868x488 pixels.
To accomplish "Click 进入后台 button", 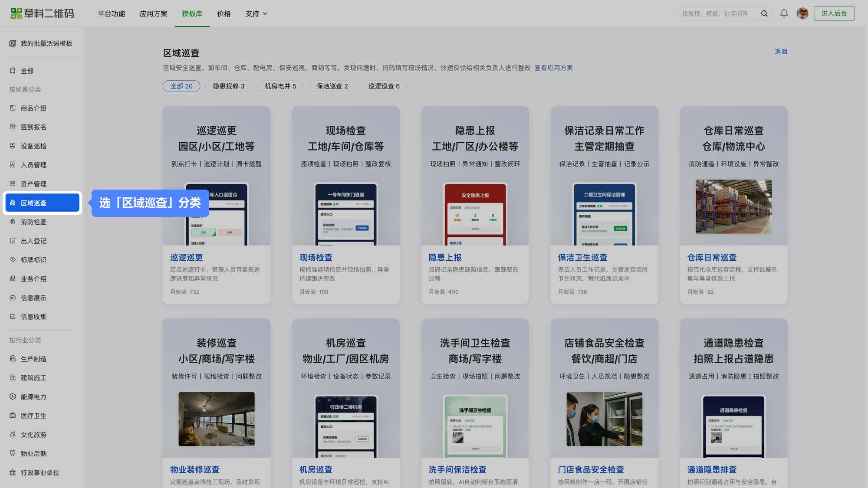I will pyautogui.click(x=834, y=13).
